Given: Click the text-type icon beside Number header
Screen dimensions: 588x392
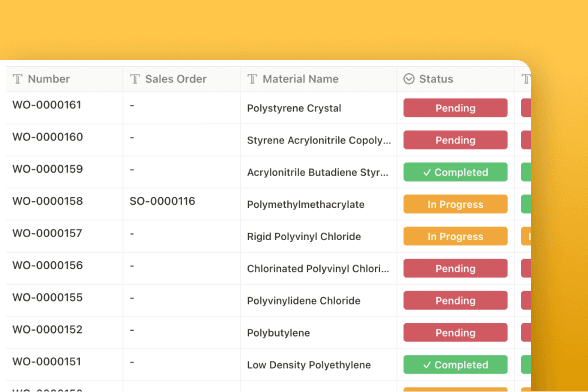Looking at the screenshot, I should (x=17, y=79).
